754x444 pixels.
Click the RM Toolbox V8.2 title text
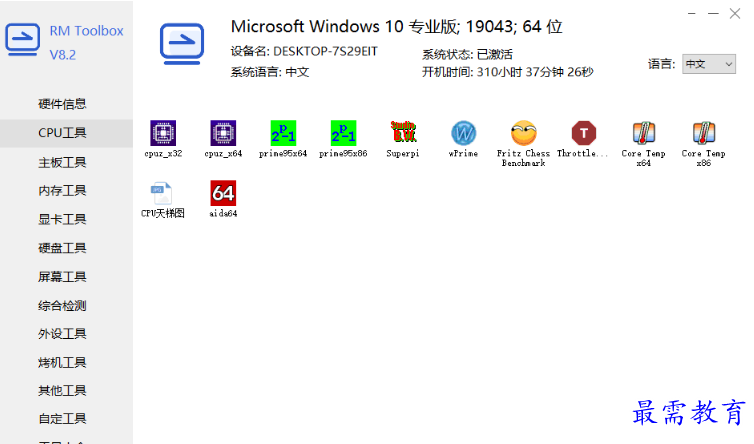tap(87, 42)
